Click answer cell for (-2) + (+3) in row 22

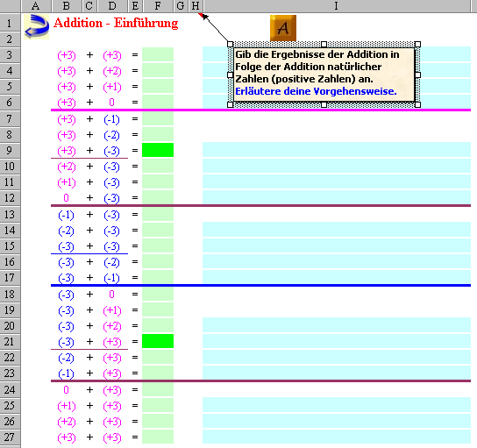tap(158, 357)
